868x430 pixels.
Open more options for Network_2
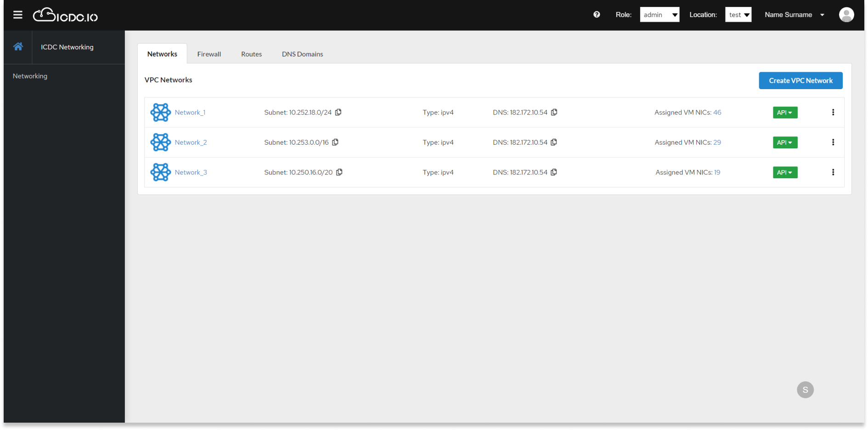point(833,142)
